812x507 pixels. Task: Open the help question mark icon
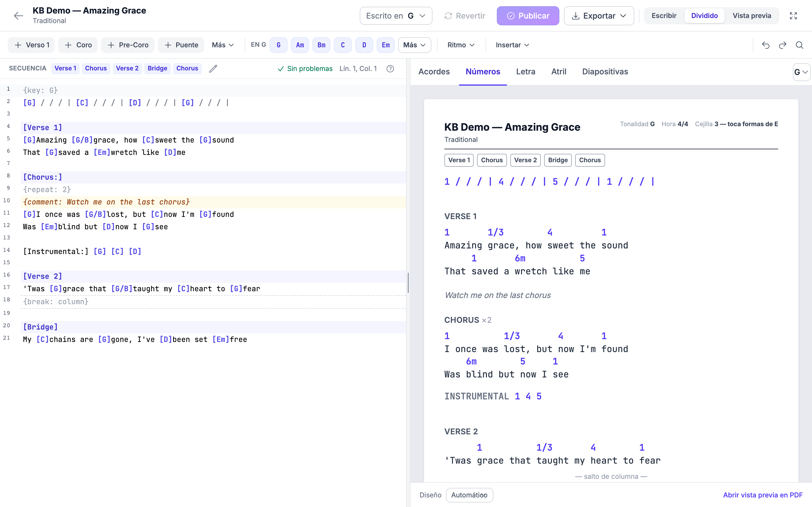(390, 69)
